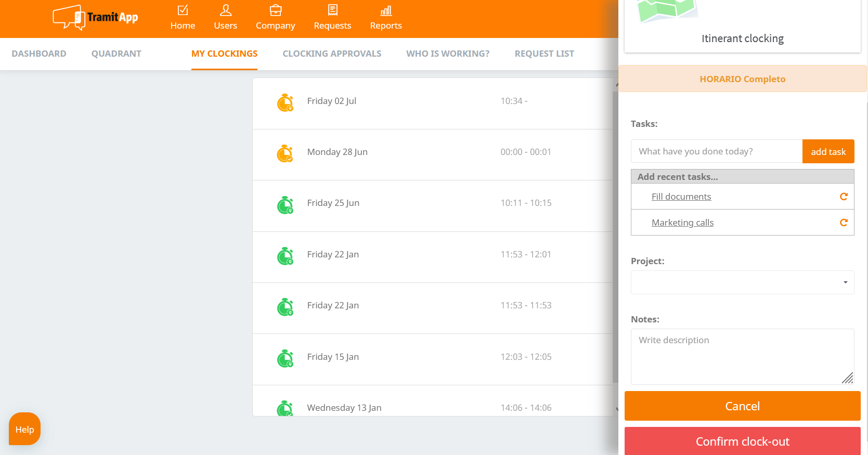Click the 11:53 - 11:53 row clock icon
This screenshot has height=455, width=868.
pyautogui.click(x=285, y=307)
